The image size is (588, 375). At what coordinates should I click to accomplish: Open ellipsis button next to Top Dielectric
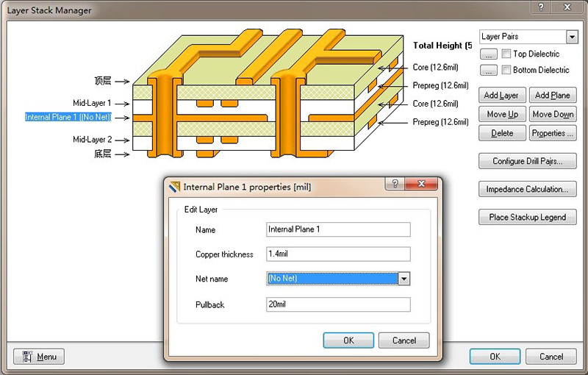click(488, 54)
